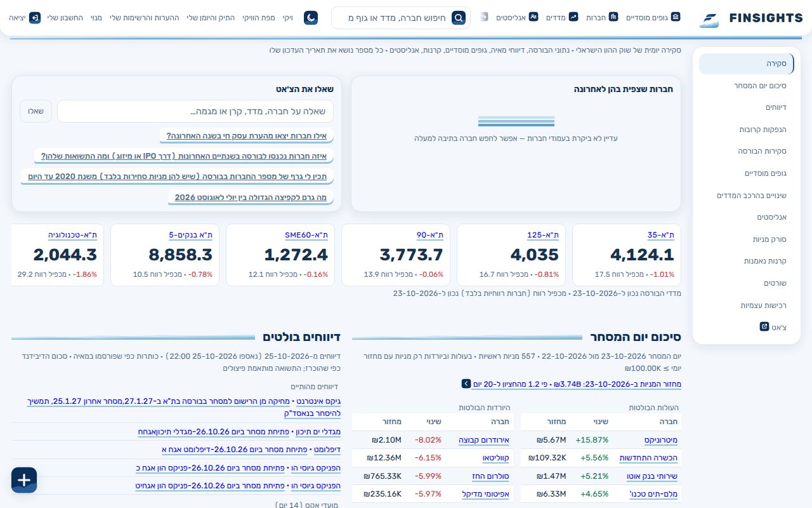Click the מחזור המניות volume summary link
Viewport: 812px width, 508px height.
[576, 384]
